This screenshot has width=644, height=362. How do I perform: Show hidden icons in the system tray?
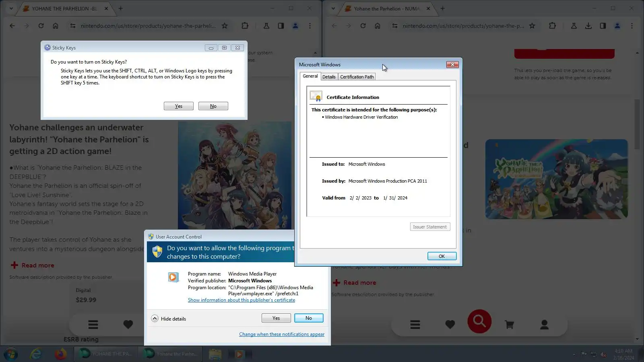click(x=574, y=354)
